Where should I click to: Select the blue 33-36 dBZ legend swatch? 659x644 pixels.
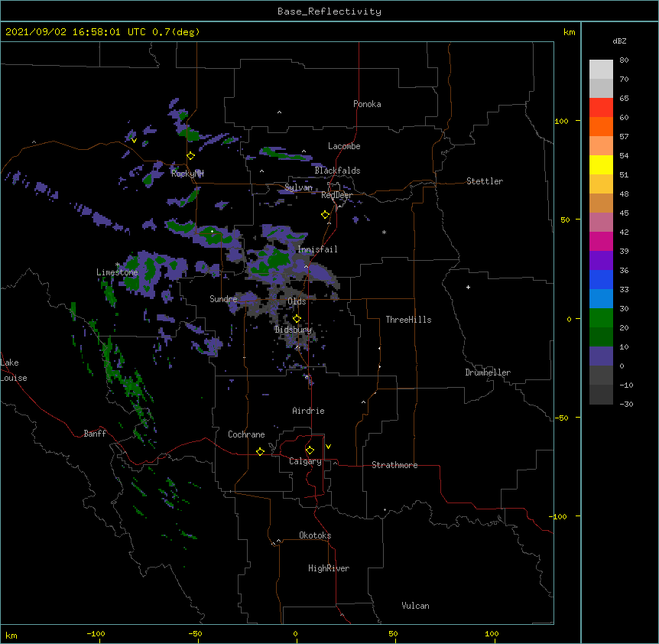point(601,279)
